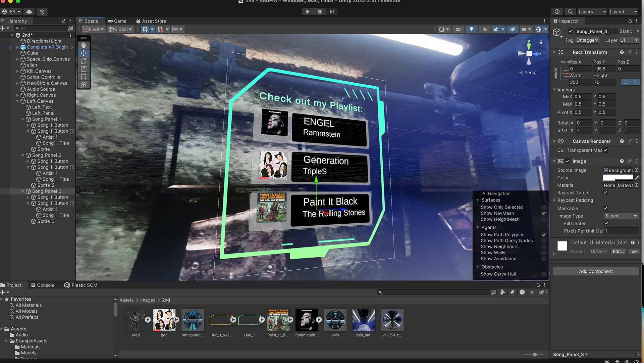Click the Image Color swatch

point(618,178)
